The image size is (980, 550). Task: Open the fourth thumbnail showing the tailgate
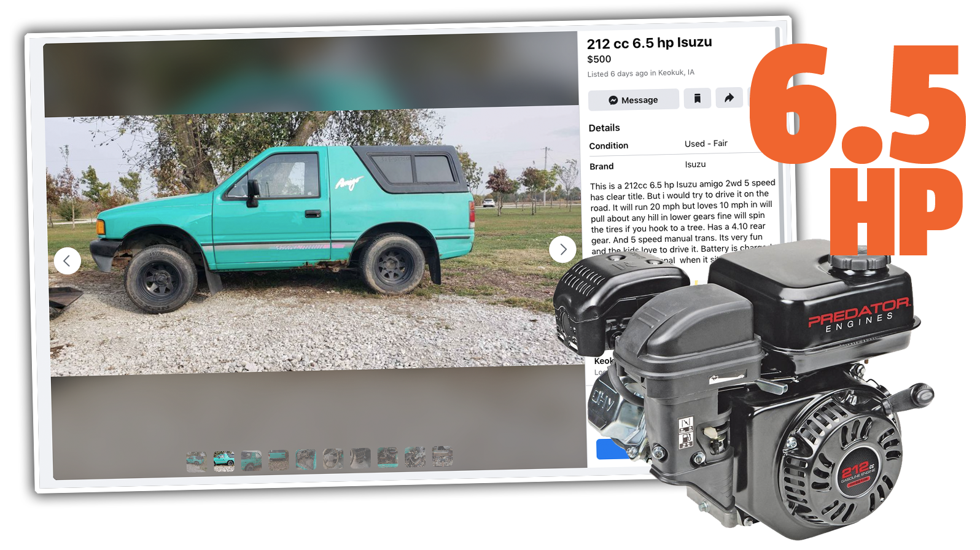(x=278, y=459)
